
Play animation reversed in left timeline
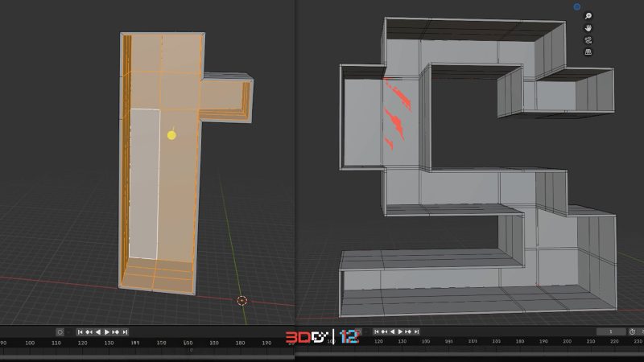(x=98, y=331)
